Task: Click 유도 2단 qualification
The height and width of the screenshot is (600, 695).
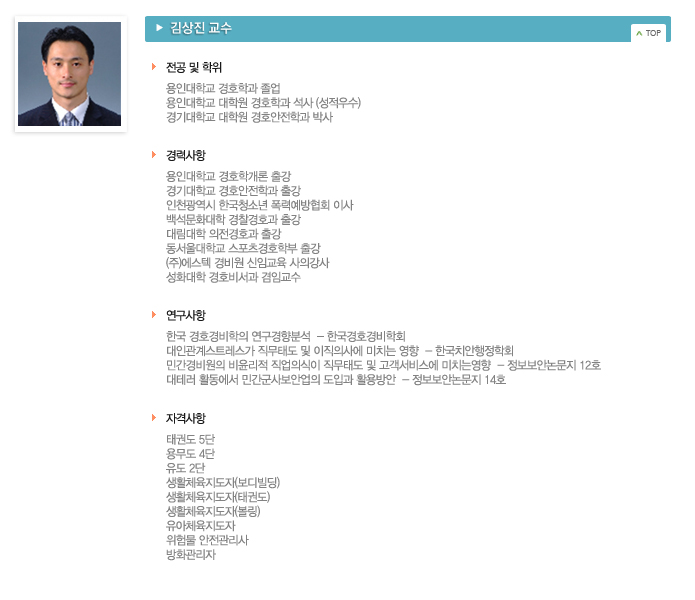Action: pyautogui.click(x=185, y=468)
